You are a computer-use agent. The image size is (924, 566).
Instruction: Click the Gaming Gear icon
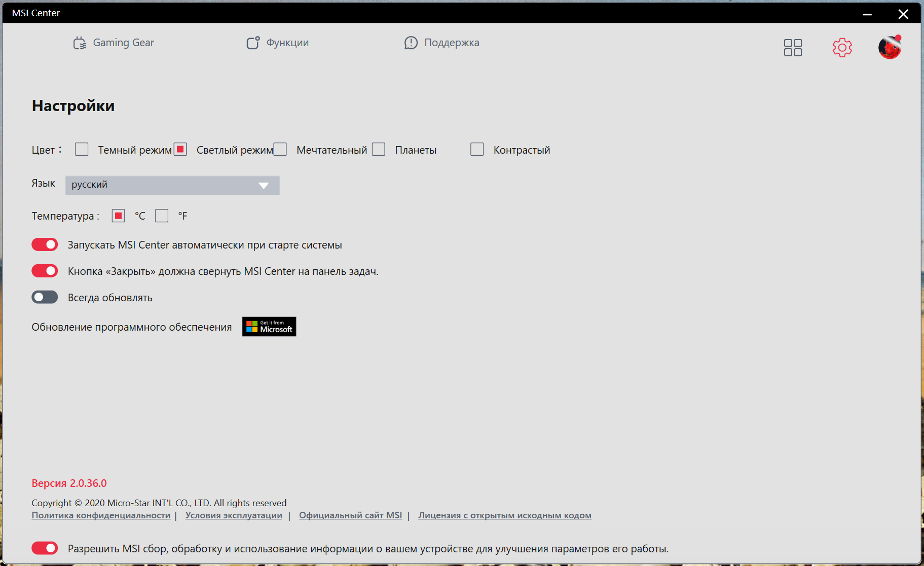(x=80, y=43)
